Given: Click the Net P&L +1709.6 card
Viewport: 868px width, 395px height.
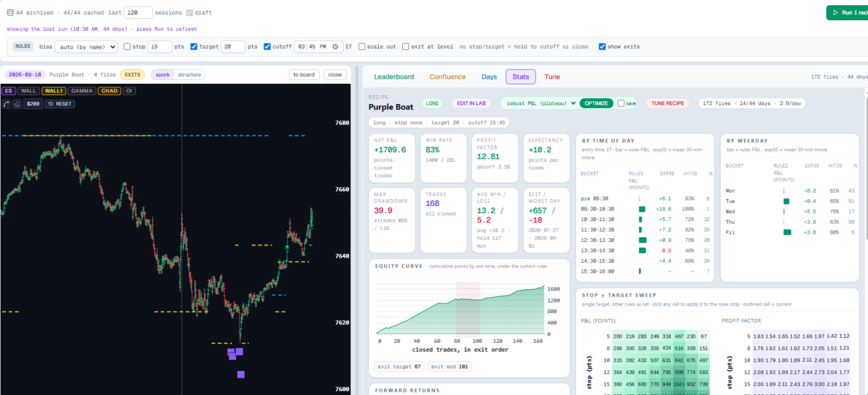Looking at the screenshot, I should pos(391,157).
